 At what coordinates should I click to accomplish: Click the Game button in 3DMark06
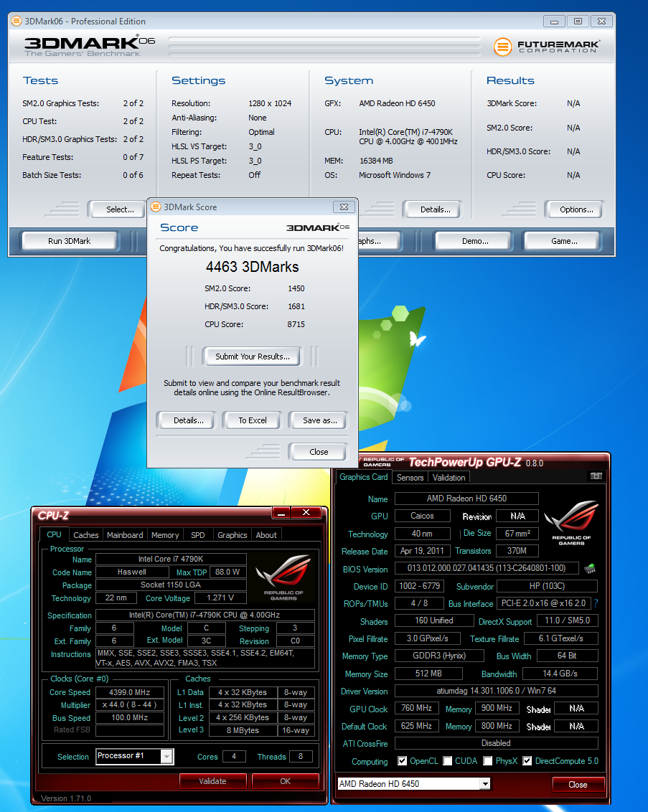pyautogui.click(x=564, y=241)
